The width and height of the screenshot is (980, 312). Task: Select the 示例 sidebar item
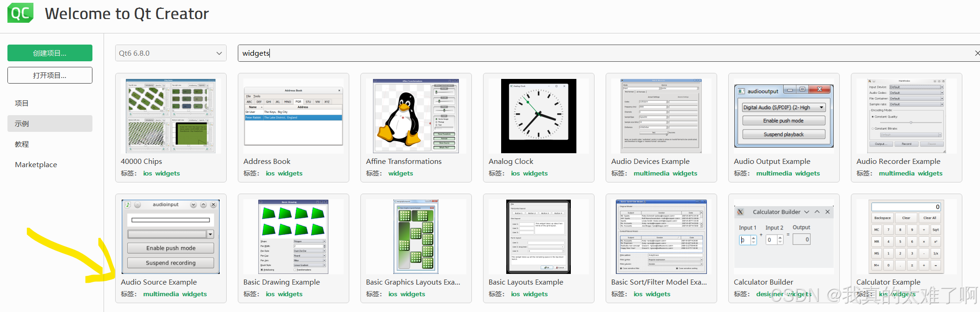pyautogui.click(x=50, y=123)
